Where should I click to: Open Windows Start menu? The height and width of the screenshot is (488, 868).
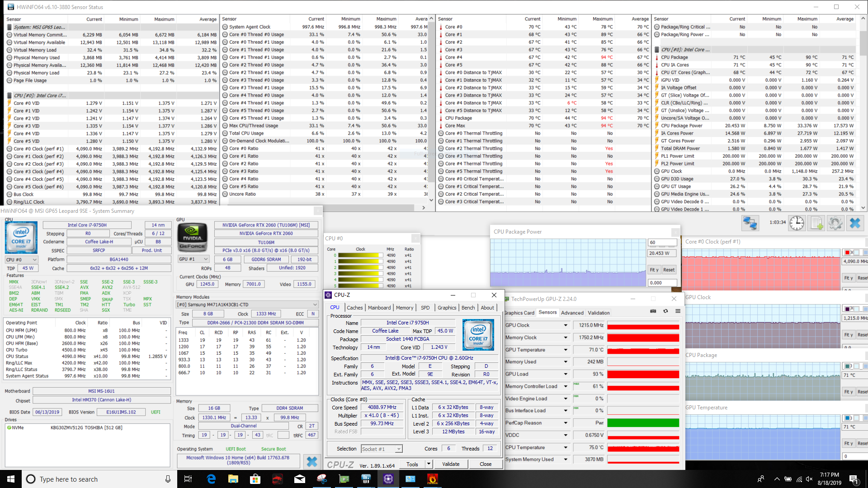[x=11, y=479]
